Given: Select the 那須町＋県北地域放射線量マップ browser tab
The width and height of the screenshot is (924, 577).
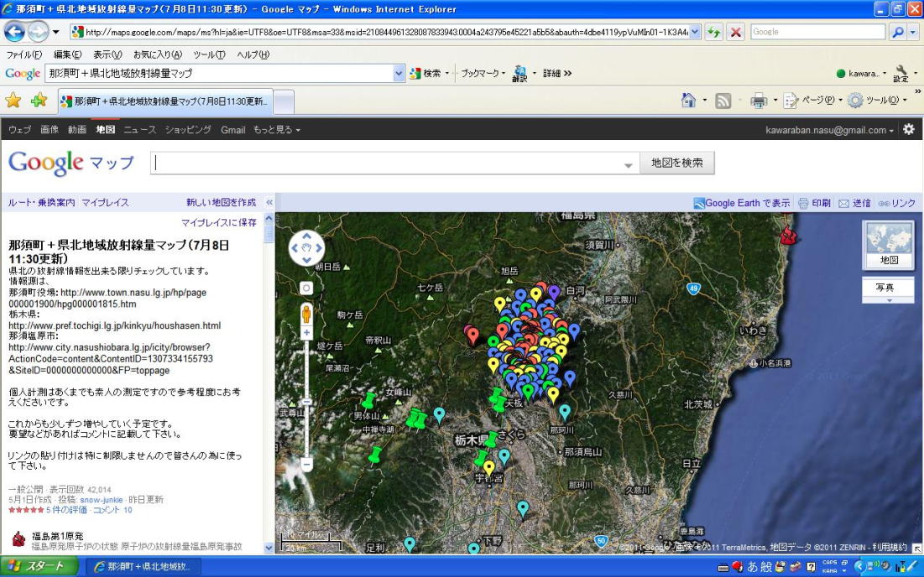Looking at the screenshot, I should (165, 101).
